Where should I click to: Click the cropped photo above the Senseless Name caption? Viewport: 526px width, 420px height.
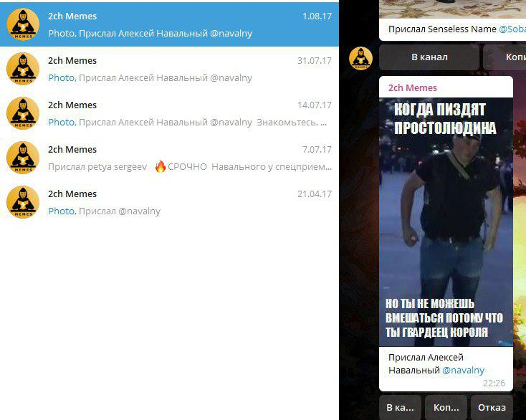click(x=452, y=9)
